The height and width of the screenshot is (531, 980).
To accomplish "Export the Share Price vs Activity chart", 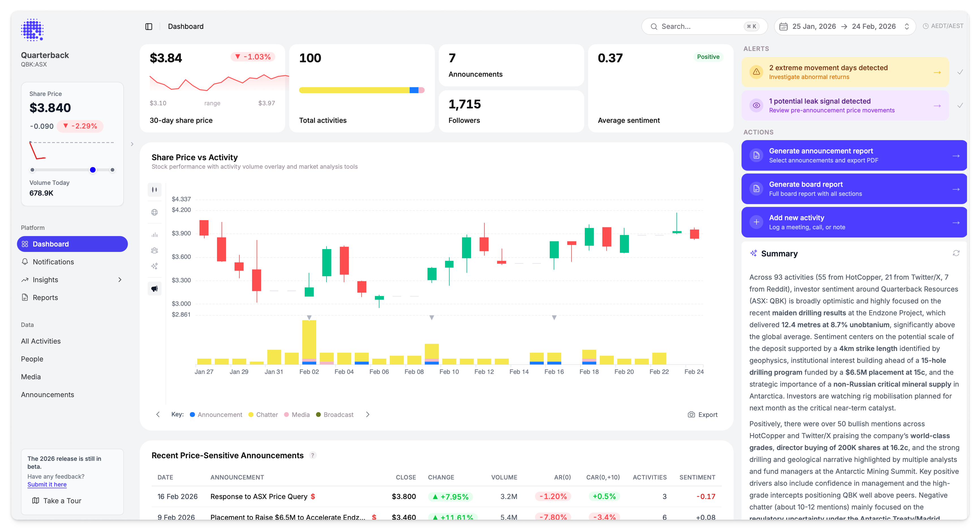I will click(x=702, y=414).
